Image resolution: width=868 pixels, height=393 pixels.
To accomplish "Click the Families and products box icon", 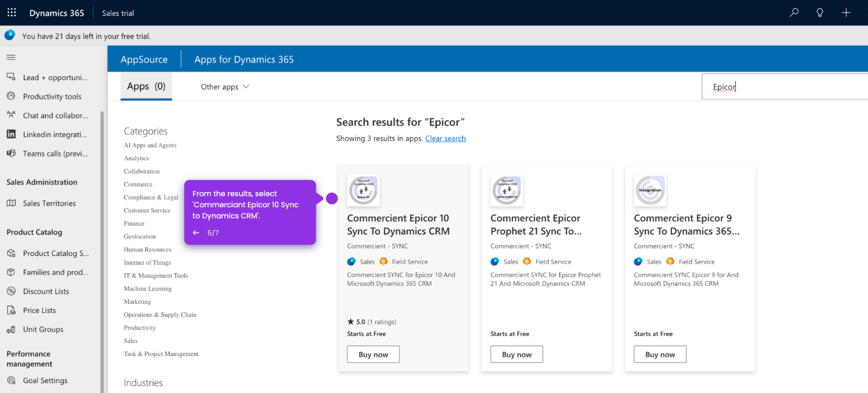I will pos(11,272).
